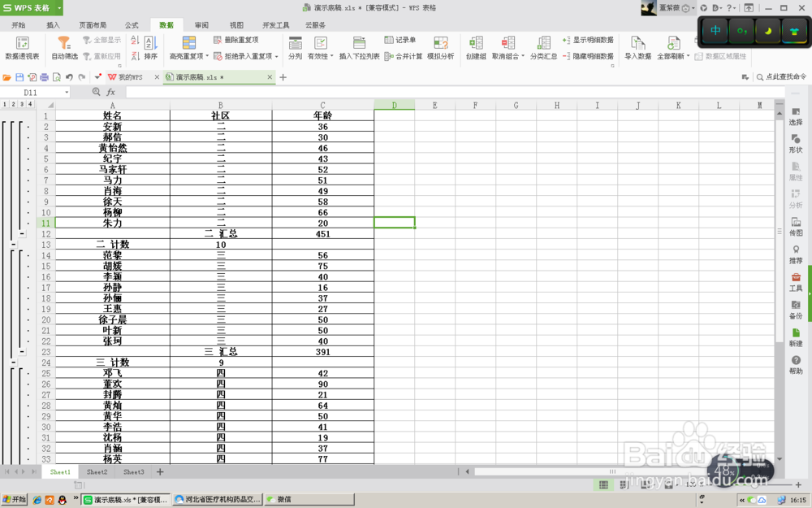Click Import Data (导入数据)
Viewport: 812px width, 508px height.
coord(637,48)
